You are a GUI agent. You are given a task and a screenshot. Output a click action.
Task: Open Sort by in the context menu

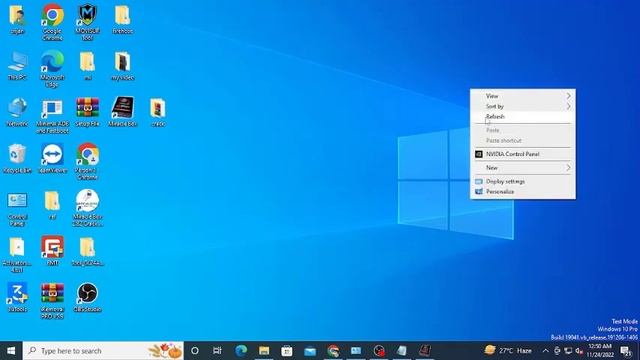(523, 106)
